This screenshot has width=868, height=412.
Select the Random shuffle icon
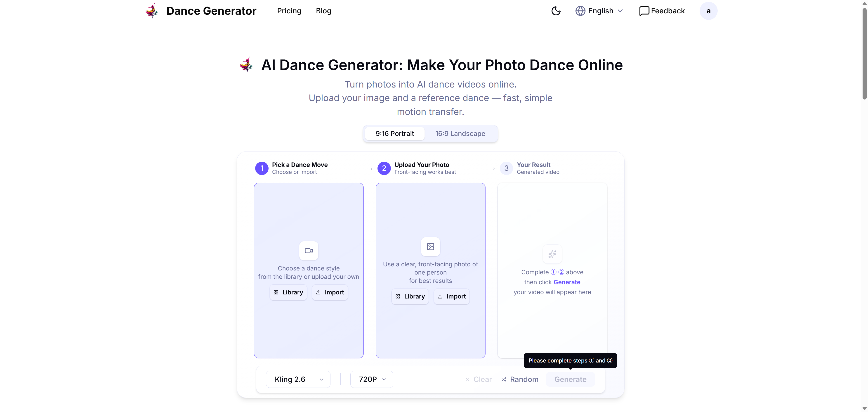504,379
